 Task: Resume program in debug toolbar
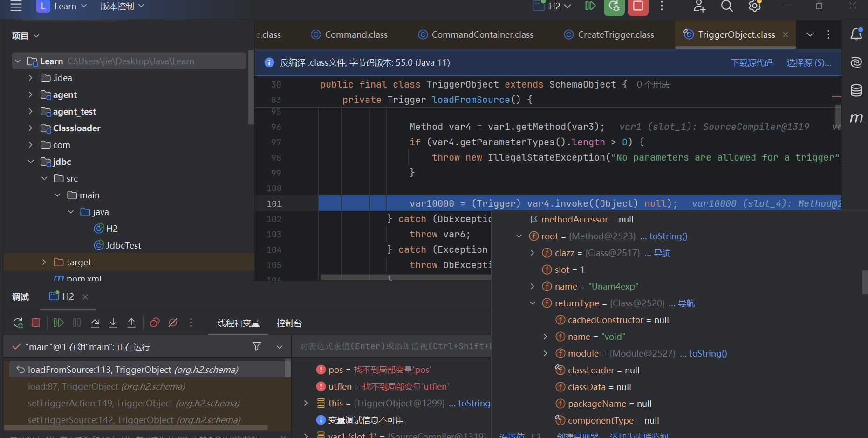pyautogui.click(x=58, y=323)
